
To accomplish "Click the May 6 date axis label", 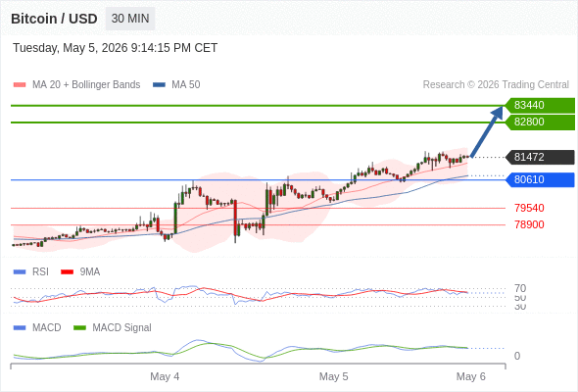I will click(x=471, y=376).
